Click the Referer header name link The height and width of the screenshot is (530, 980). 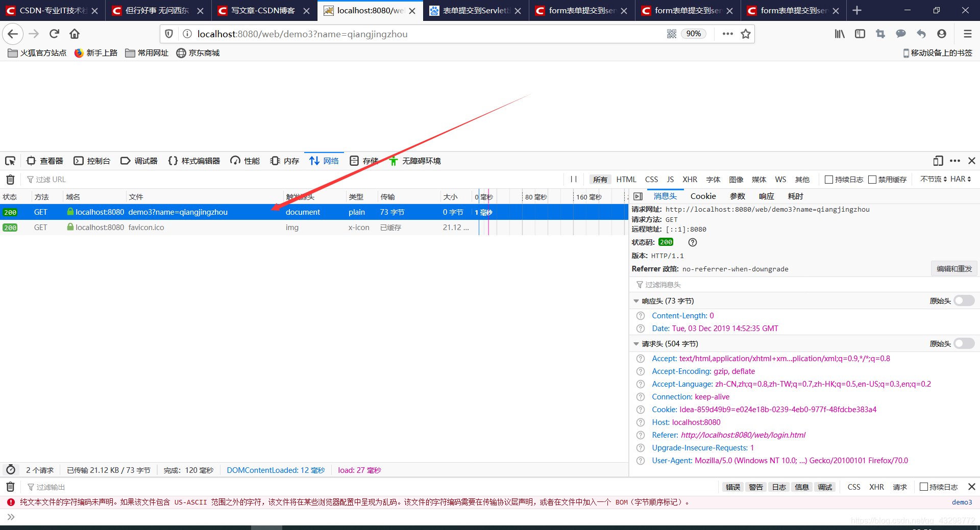(665, 435)
